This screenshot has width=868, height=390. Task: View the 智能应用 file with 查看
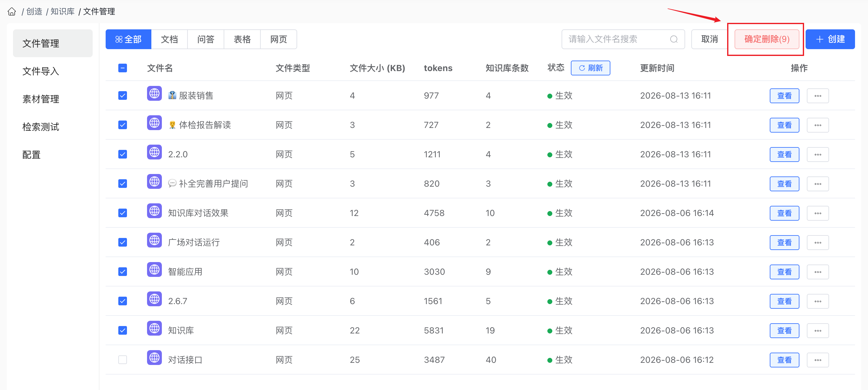tap(784, 272)
